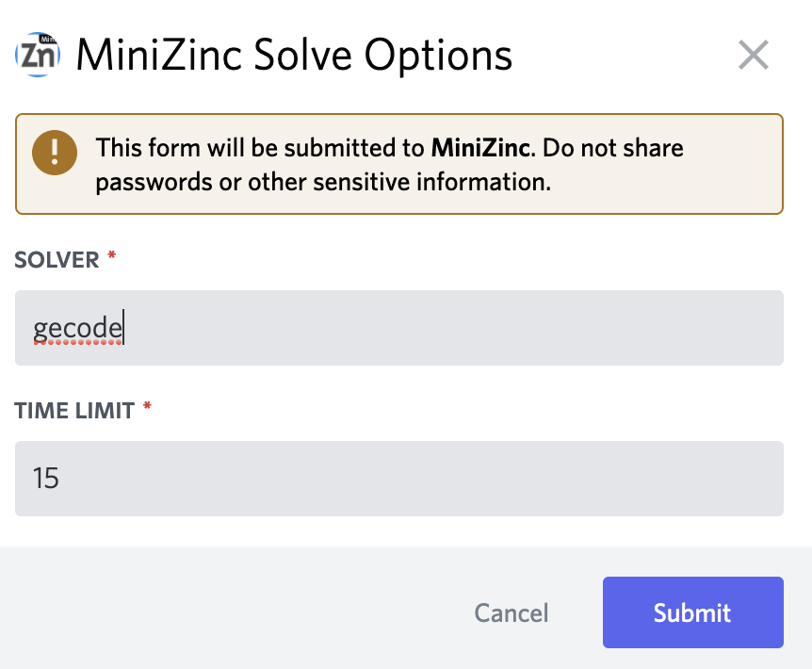
Task: Click the value "15" in Time Limit
Action: pyautogui.click(x=46, y=479)
